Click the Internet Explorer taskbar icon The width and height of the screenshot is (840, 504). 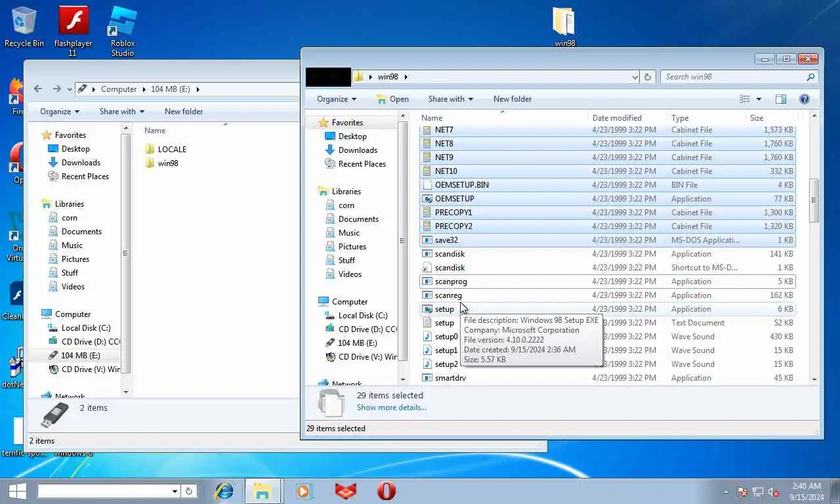click(x=224, y=490)
